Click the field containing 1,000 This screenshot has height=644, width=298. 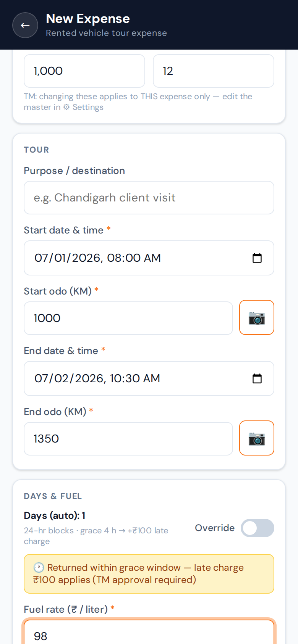tap(84, 71)
